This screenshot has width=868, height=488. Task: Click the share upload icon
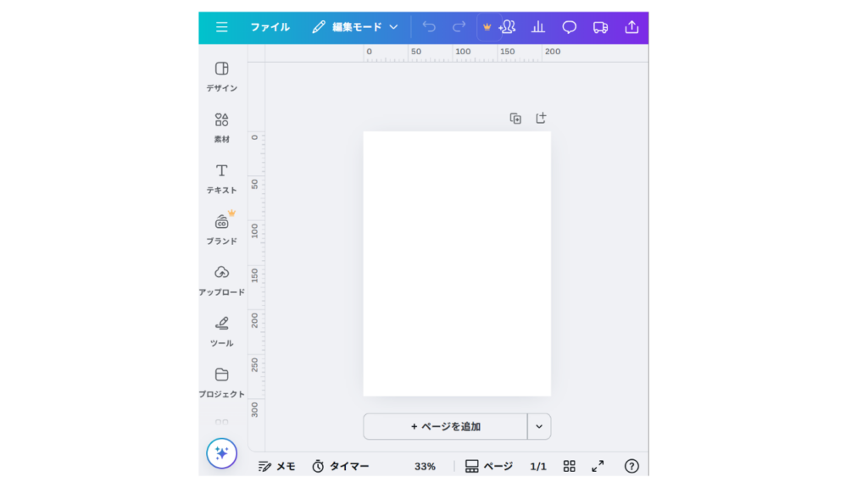click(x=632, y=27)
